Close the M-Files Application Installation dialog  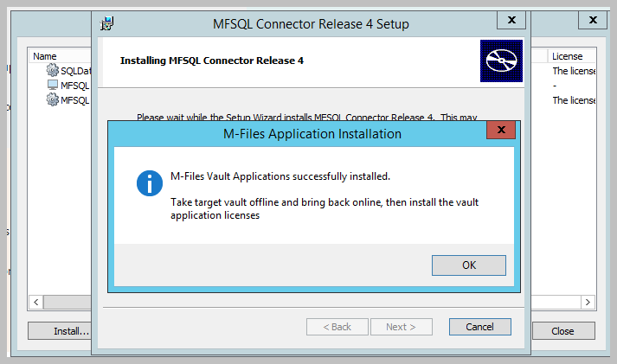pyautogui.click(x=501, y=130)
